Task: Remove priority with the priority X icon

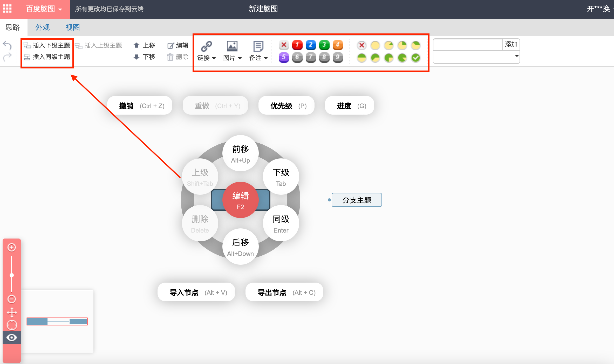Action: click(x=284, y=45)
